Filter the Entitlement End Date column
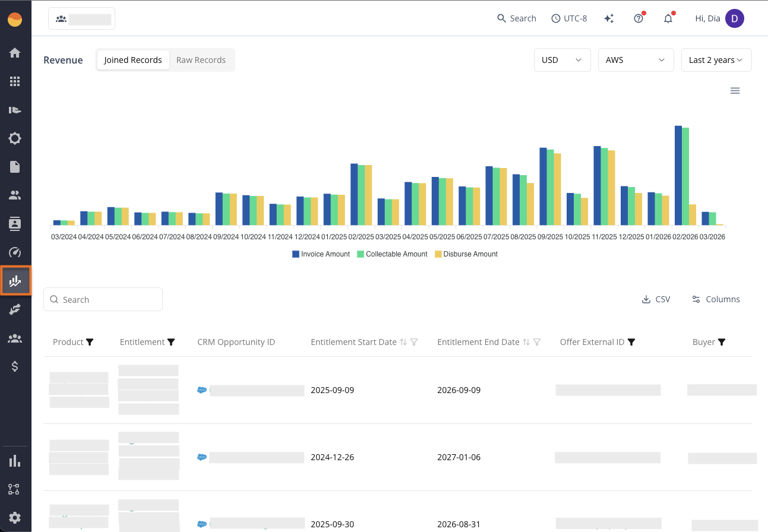The width and height of the screenshot is (768, 532). pos(537,342)
